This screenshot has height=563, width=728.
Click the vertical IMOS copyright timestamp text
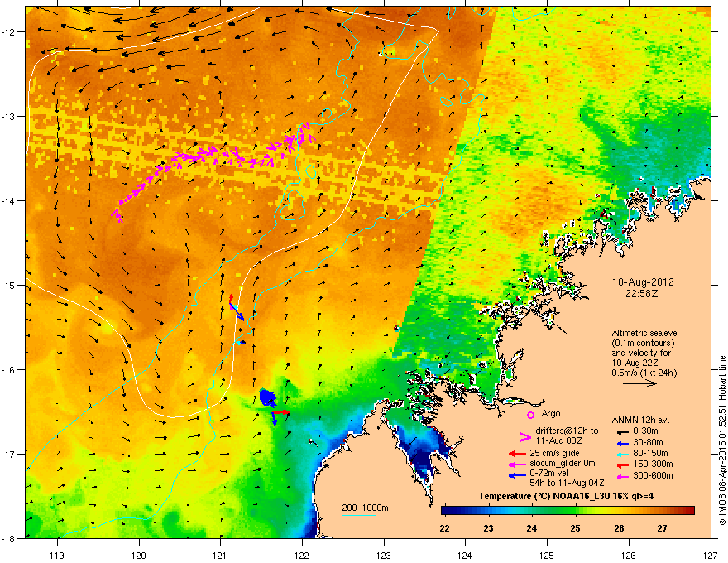point(722,440)
